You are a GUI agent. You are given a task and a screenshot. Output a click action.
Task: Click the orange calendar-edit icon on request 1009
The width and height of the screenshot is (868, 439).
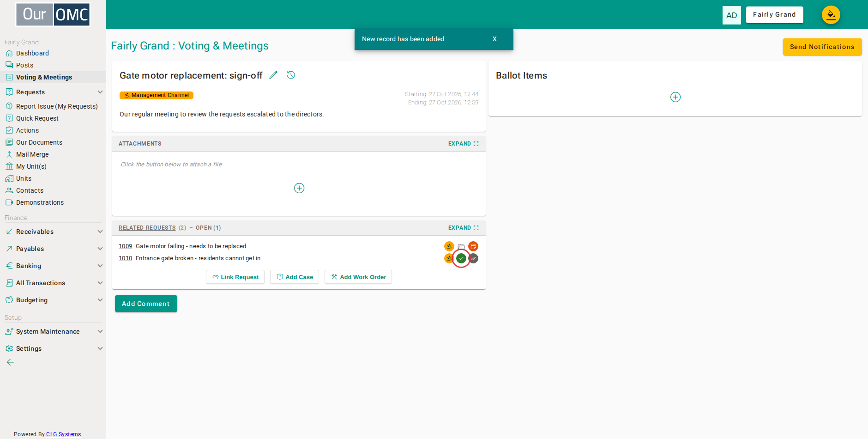(x=473, y=246)
